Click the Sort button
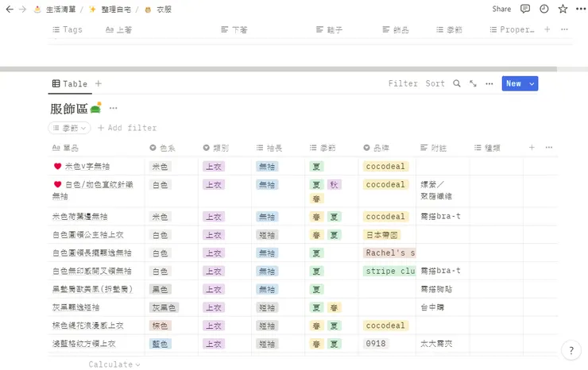Viewport: 588px width, 370px height. [435, 83]
